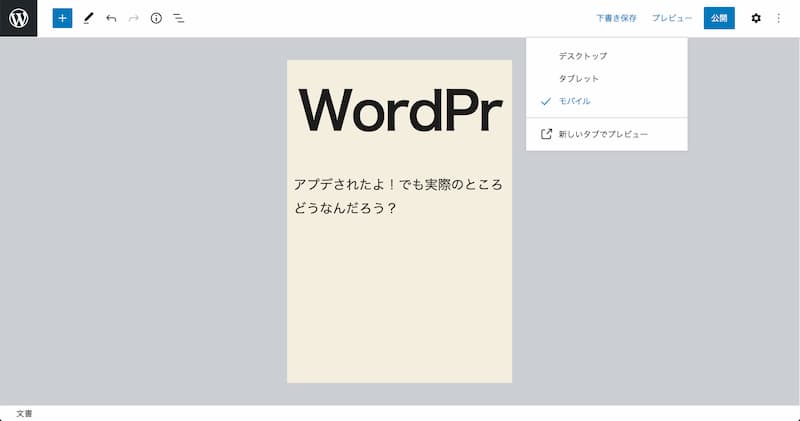Click the 文書 breadcrumb in footer
The image size is (800, 421).
pyautogui.click(x=24, y=413)
